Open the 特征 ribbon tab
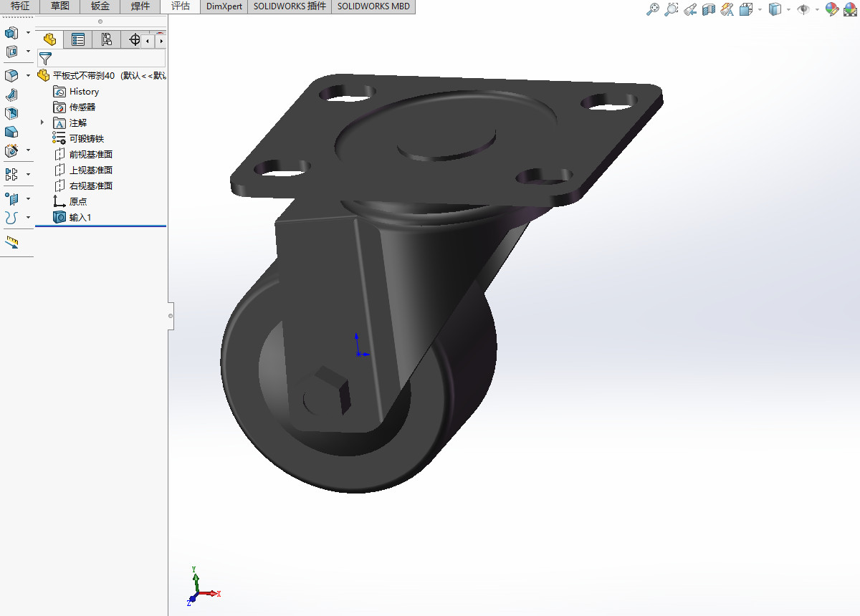The width and height of the screenshot is (860, 616). (20, 6)
